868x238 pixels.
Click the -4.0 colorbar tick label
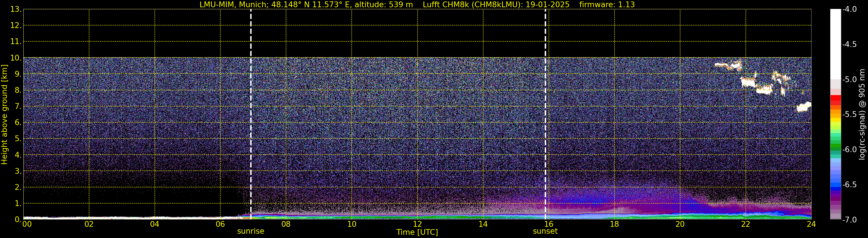(x=849, y=10)
